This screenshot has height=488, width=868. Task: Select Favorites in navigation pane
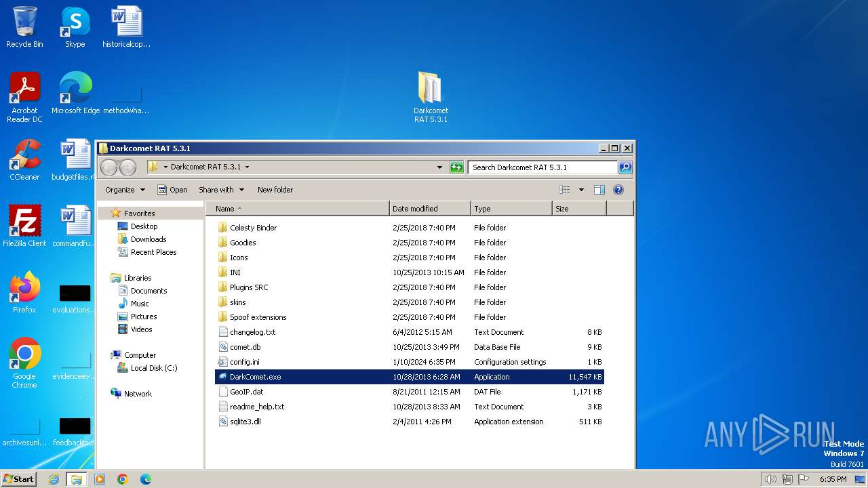click(139, 213)
